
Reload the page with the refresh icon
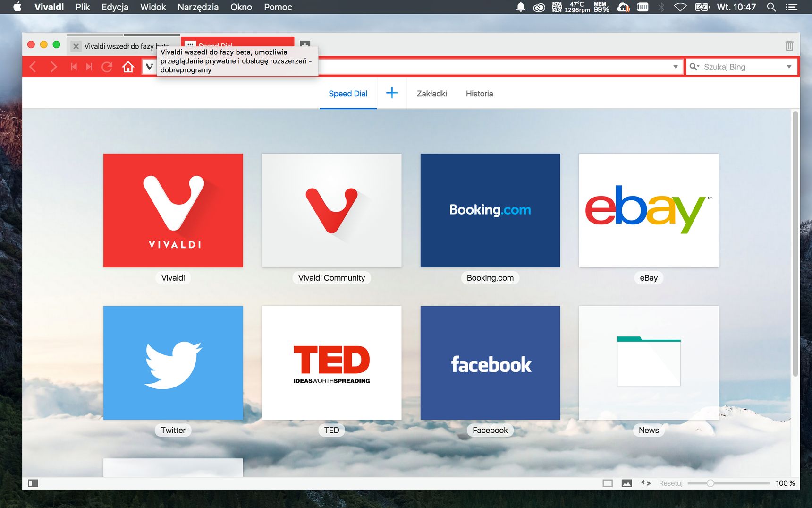click(x=107, y=67)
